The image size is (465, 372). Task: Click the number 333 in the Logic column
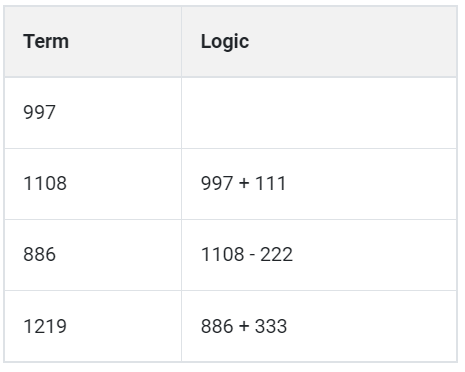point(271,326)
